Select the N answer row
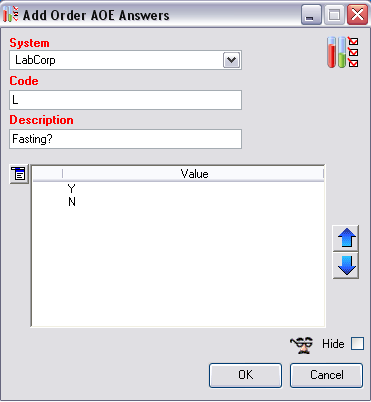371x402 pixels. click(178, 202)
